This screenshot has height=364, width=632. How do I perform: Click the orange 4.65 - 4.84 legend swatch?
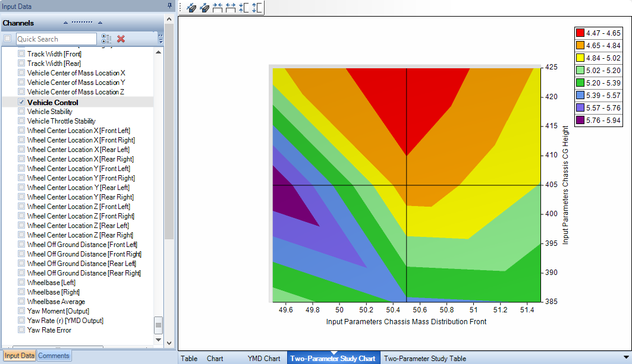(x=580, y=46)
